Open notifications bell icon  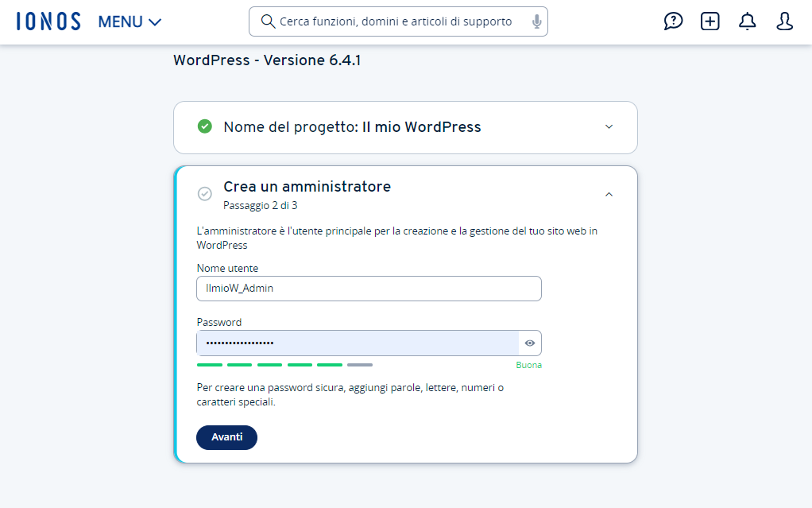[748, 21]
